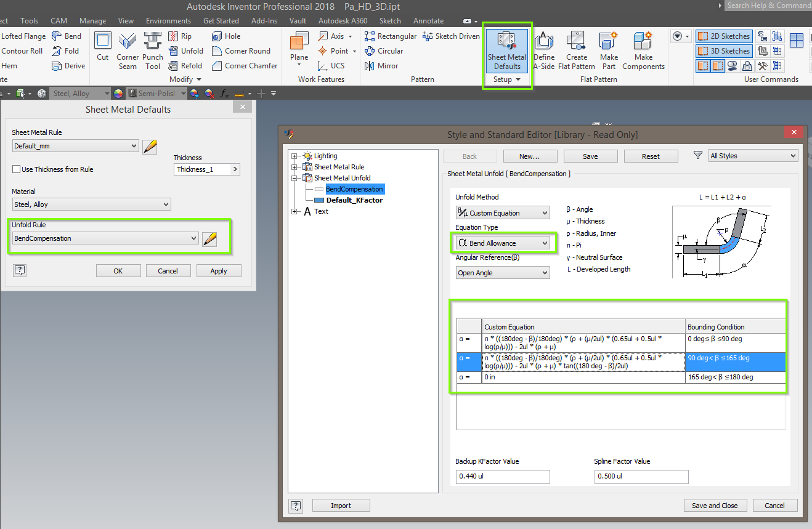Expand the Text tree node
The height and width of the screenshot is (529, 812).
[294, 211]
